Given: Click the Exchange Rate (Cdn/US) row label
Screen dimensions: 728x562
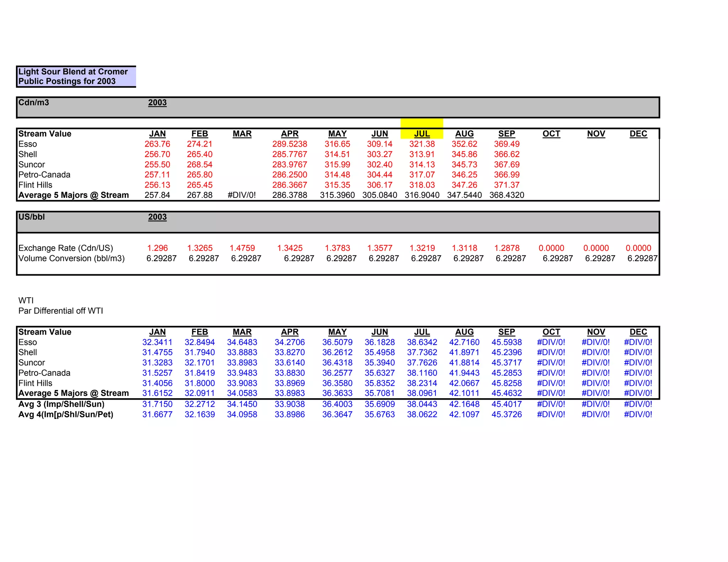Looking at the screenshot, I should click(x=66, y=248).
